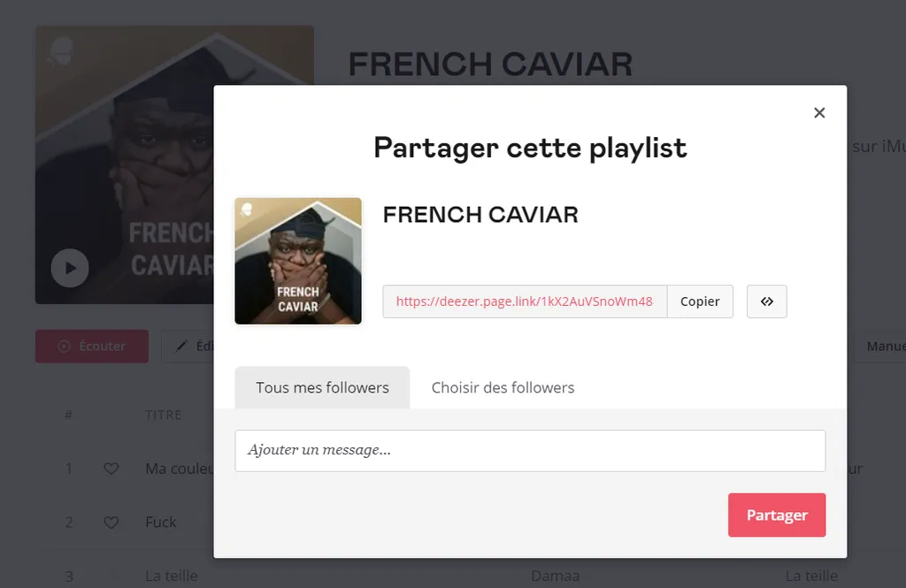Close the Partager cette playlist dialog
Viewport: 906px width, 588px height.
(818, 112)
